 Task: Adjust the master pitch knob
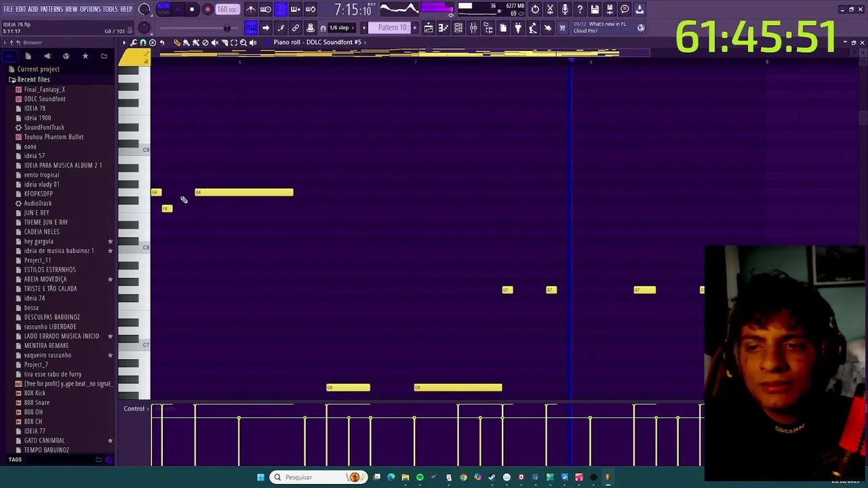point(144,28)
